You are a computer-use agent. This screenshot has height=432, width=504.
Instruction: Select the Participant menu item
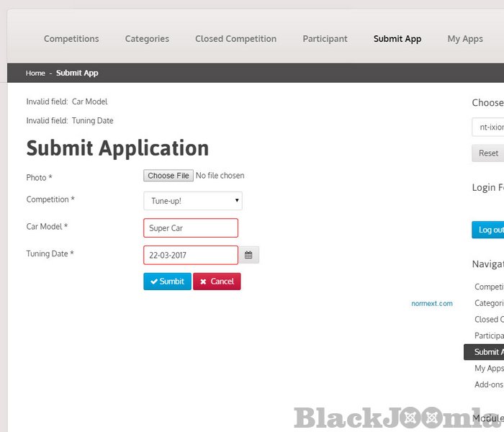325,39
